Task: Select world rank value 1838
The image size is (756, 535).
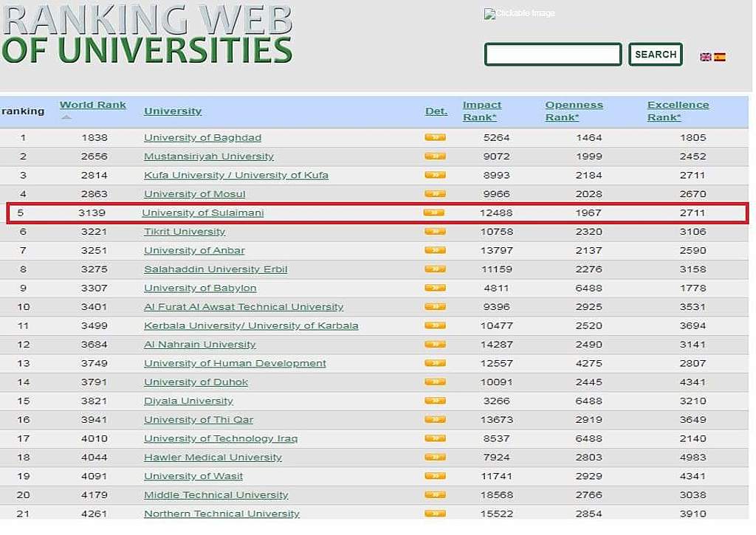Action: click(x=94, y=138)
